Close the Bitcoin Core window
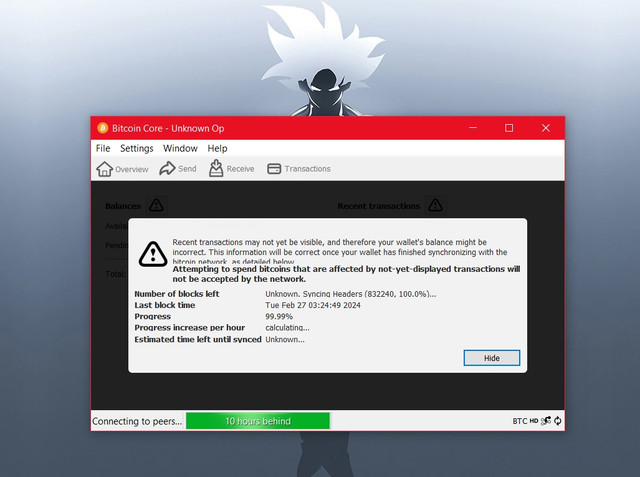640x477 pixels. coord(546,128)
